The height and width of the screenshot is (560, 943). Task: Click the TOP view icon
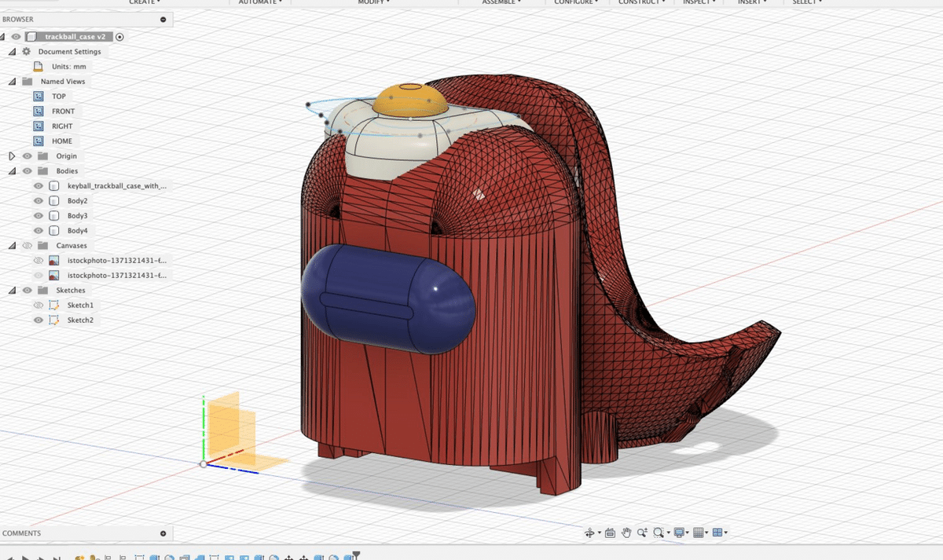[39, 97]
